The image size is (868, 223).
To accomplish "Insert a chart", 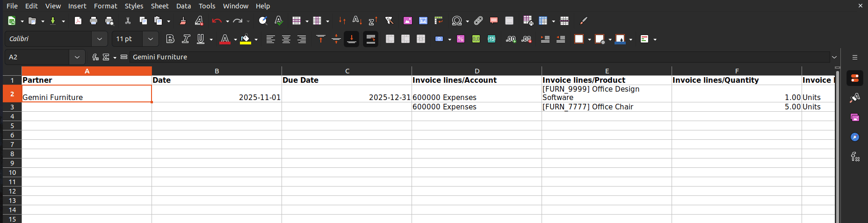I will (423, 21).
